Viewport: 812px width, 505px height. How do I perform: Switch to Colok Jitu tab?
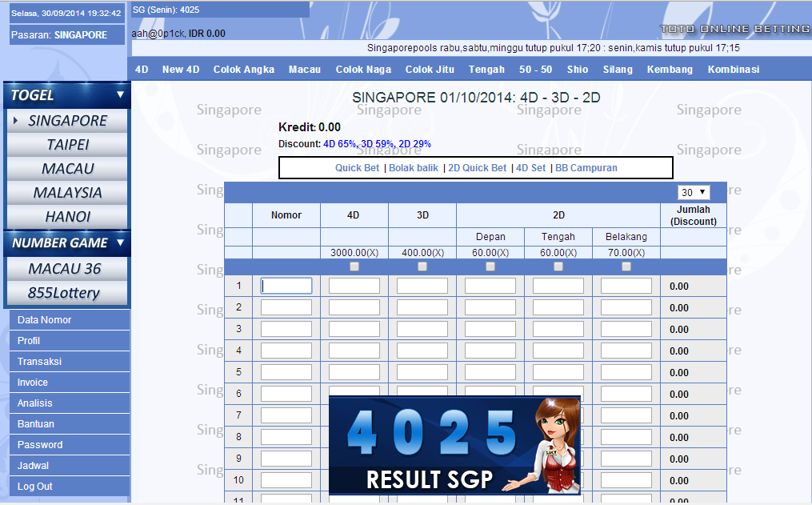[x=430, y=70]
